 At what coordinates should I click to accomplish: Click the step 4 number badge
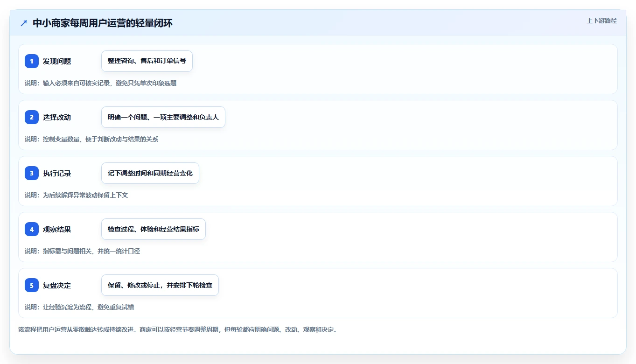point(32,229)
